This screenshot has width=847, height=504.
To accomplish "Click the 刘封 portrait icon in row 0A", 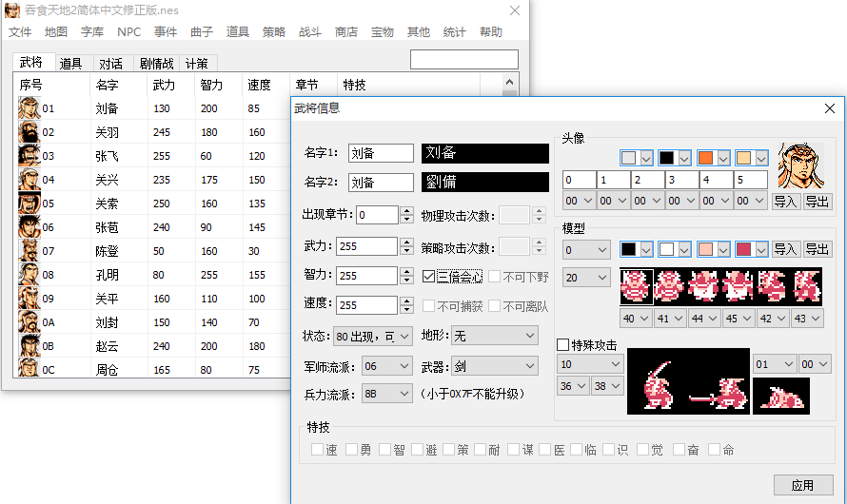I will point(30,321).
